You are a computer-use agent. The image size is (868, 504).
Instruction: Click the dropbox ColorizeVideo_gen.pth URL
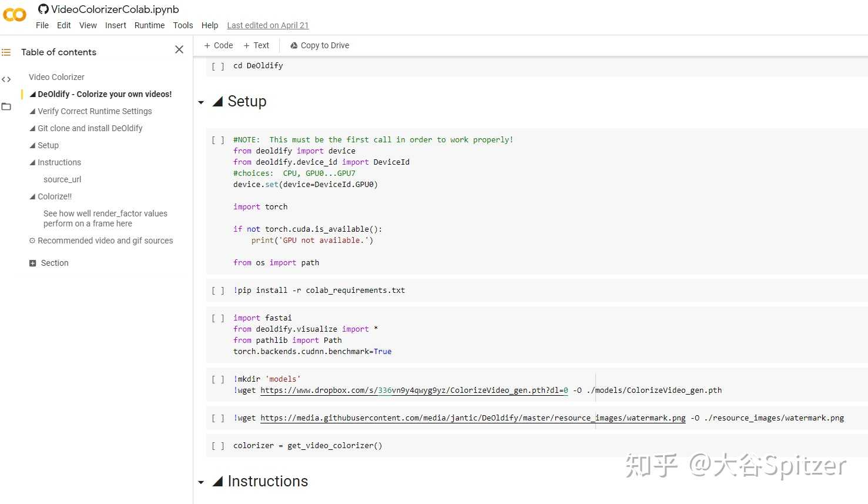pyautogui.click(x=414, y=390)
